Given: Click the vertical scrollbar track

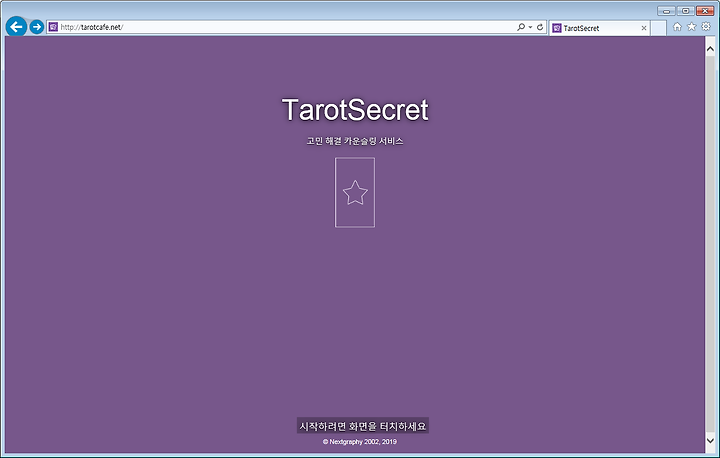Looking at the screenshot, I should [x=710, y=243].
